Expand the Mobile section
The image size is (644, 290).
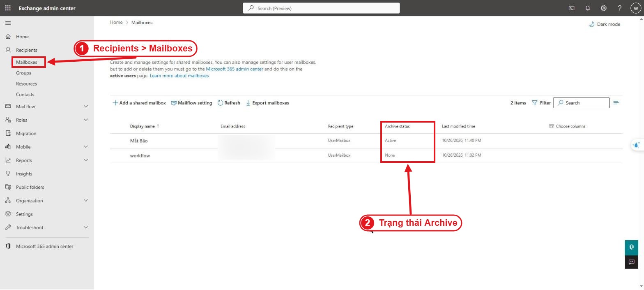86,147
